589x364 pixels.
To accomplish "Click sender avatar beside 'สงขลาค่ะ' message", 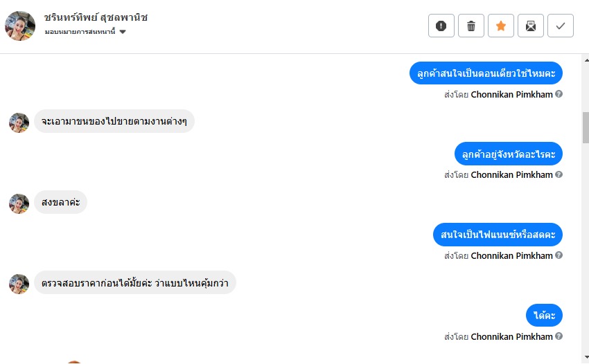I will coord(19,203).
